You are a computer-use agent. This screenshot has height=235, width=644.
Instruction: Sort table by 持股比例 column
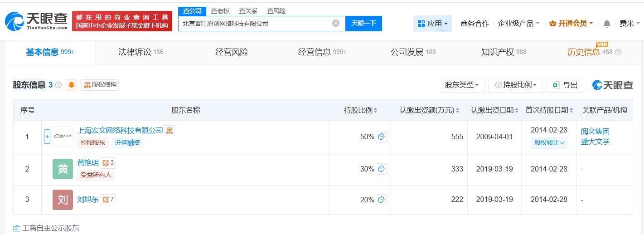[x=360, y=110]
